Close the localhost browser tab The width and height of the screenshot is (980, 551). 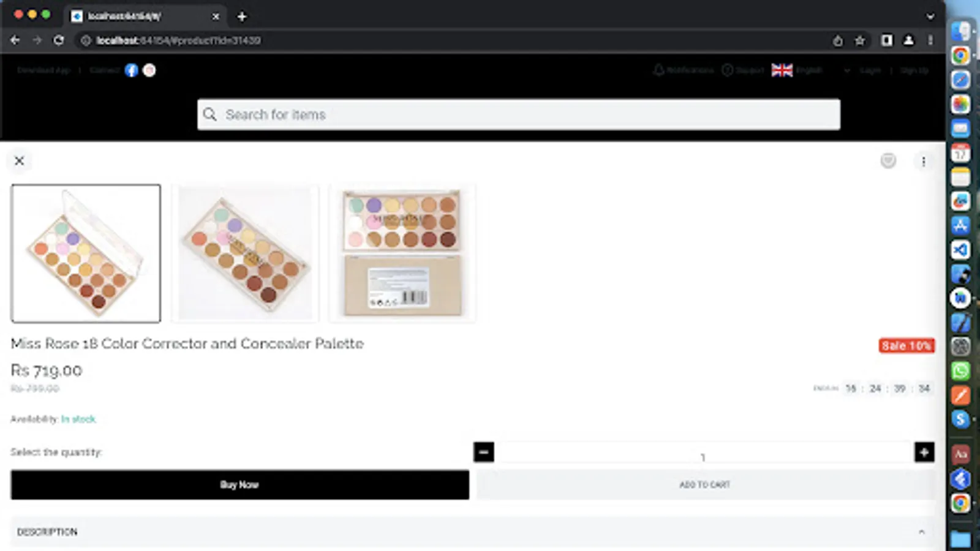click(216, 17)
